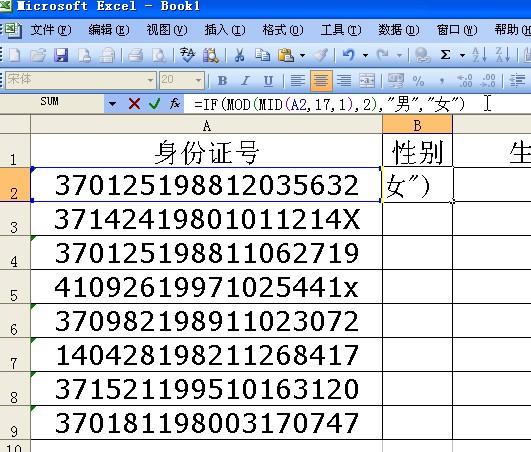Open the 格式(O) menu
The width and height of the screenshot is (531, 452).
coord(282,30)
